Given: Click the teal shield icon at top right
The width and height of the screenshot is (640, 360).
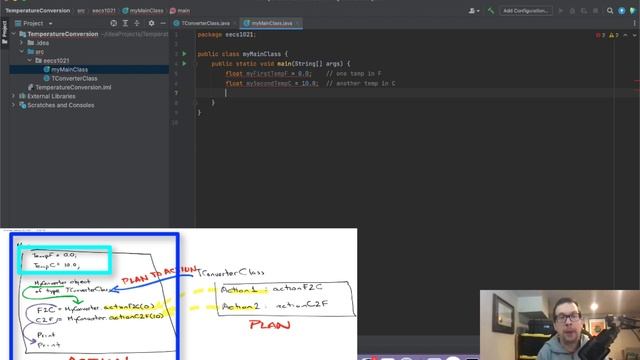Looking at the screenshot, I should point(633,11).
